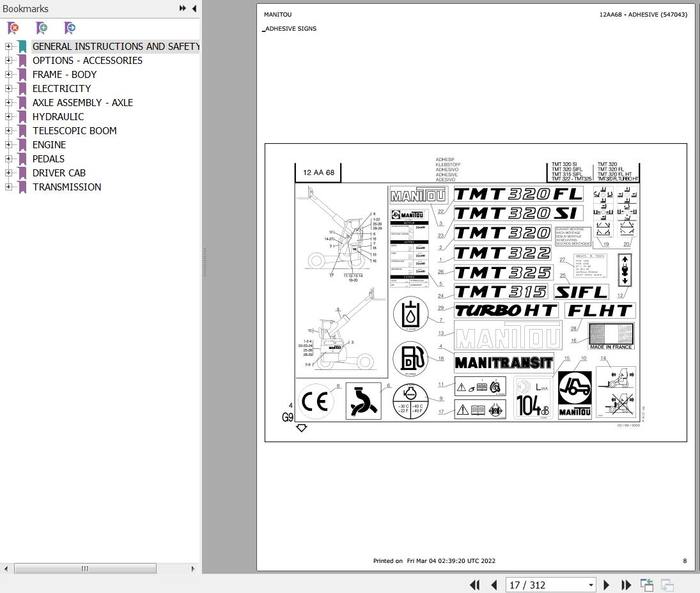
Task: Select the AXLE ASSEMBLY - AXLE bookmark
Action: 82,103
